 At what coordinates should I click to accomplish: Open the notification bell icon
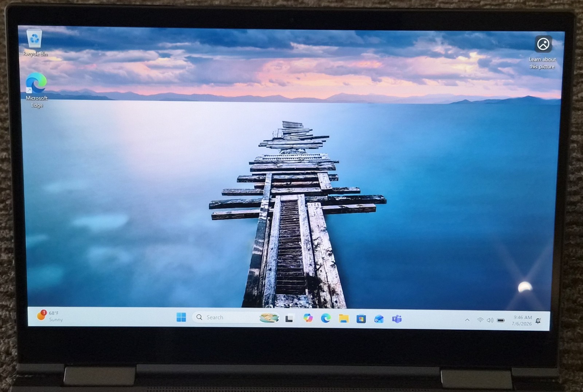tap(538, 321)
